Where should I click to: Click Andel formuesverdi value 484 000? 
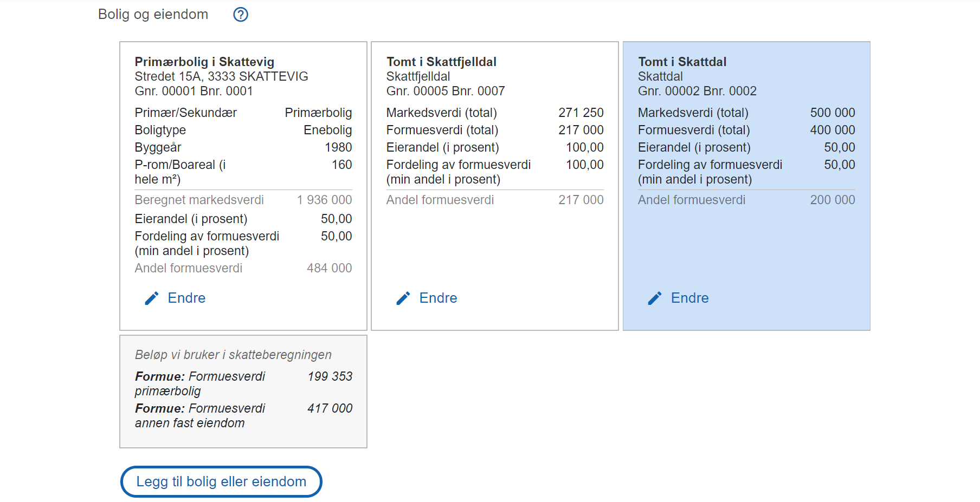[329, 268]
